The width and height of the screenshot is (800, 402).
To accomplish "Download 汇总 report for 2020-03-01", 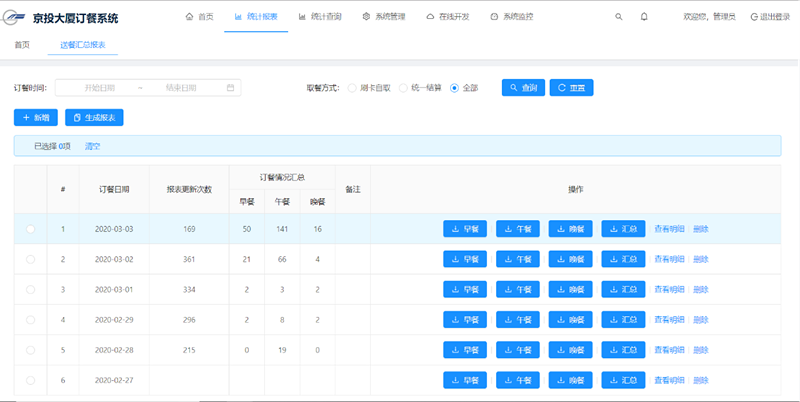I will 623,290.
